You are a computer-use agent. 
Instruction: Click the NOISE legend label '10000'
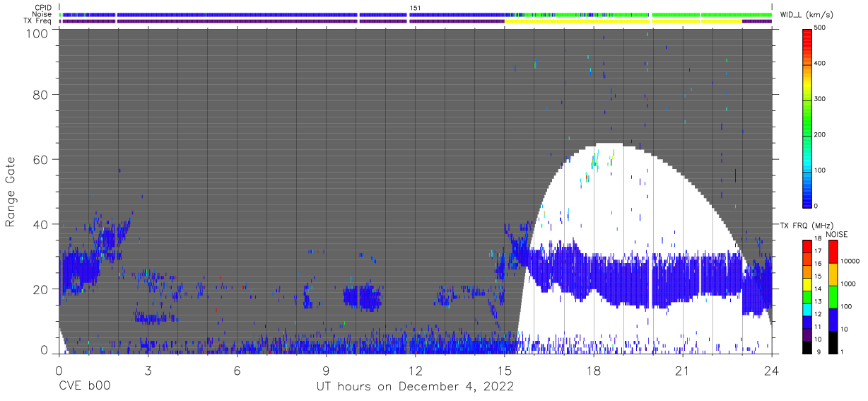point(849,261)
